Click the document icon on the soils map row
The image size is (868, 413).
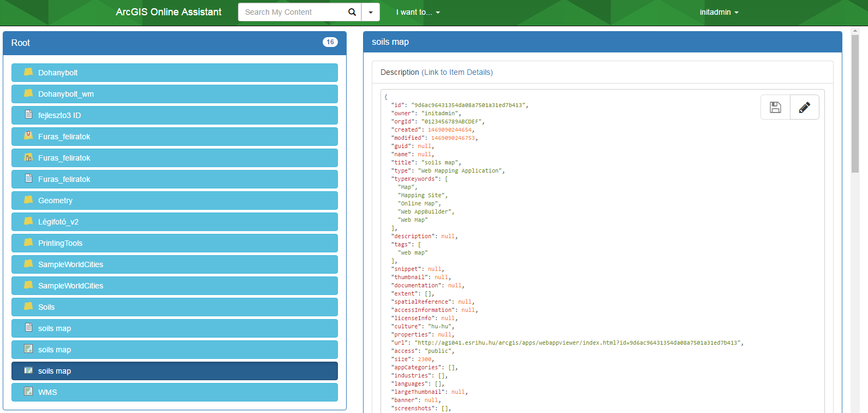pyautogui.click(x=28, y=328)
